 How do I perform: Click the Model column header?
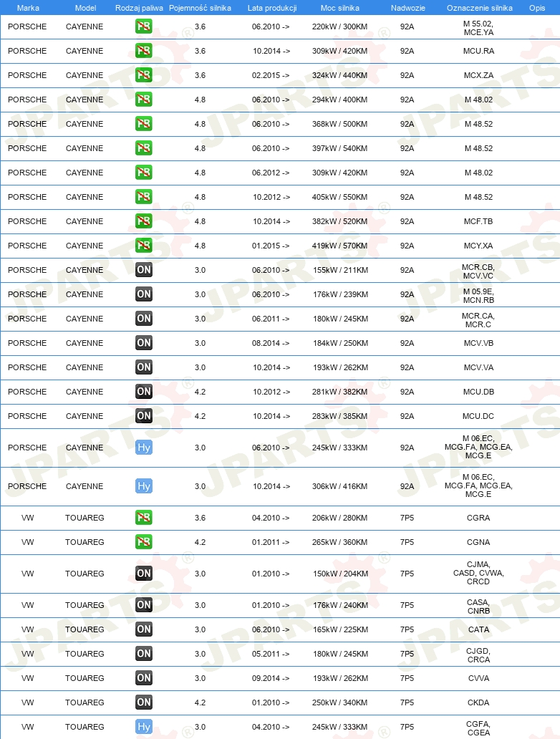[85, 8]
